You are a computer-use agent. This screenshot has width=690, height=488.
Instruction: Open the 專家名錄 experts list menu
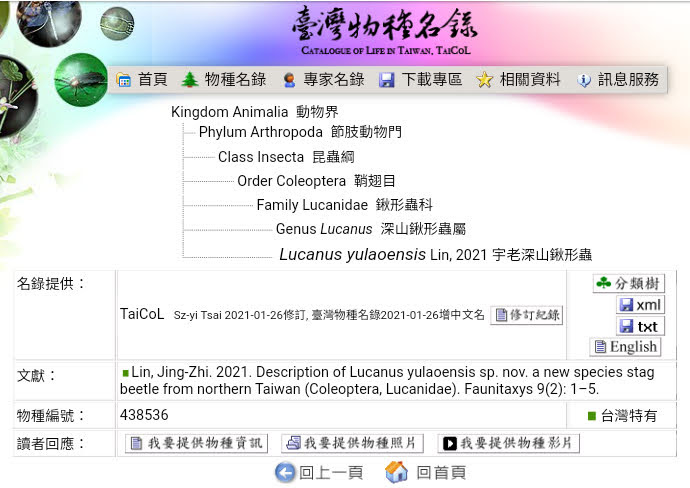(x=323, y=80)
